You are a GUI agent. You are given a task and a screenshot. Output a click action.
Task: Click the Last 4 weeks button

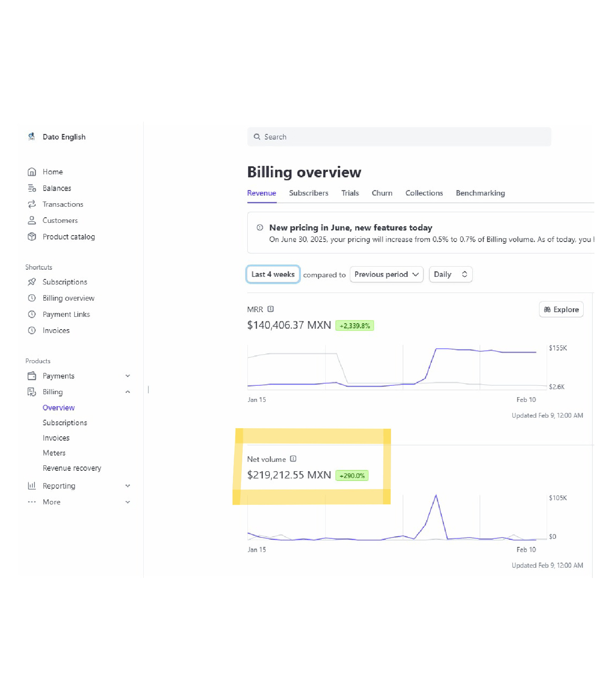tap(273, 274)
